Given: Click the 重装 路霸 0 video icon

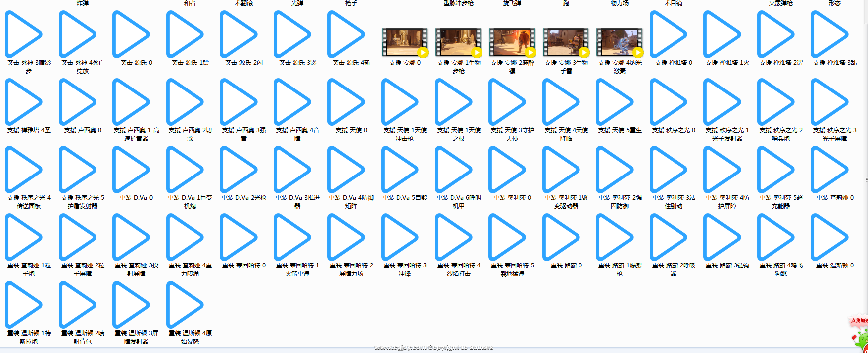Looking at the screenshot, I should coord(561,237).
